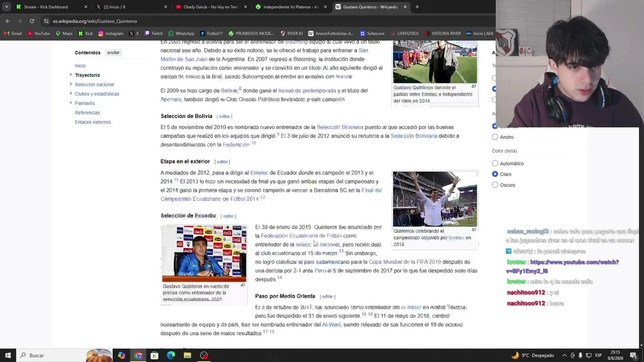Show hidden system tray icons
Screen dimensions: 644x362
[x=564, y=355]
